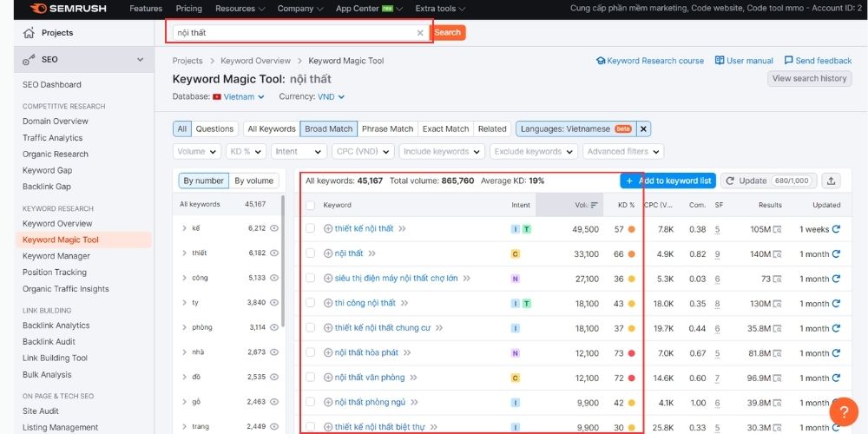Add nội thất văn phòng via plus icon

(328, 378)
